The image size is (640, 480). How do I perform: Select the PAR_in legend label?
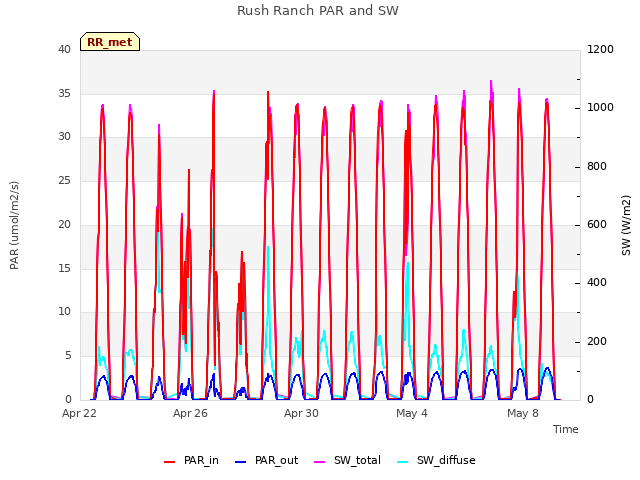pos(201,460)
